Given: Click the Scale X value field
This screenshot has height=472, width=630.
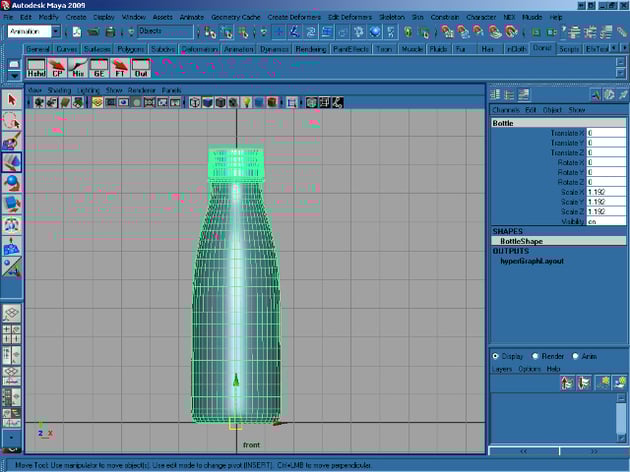Looking at the screenshot, I should pyautogui.click(x=606, y=192).
